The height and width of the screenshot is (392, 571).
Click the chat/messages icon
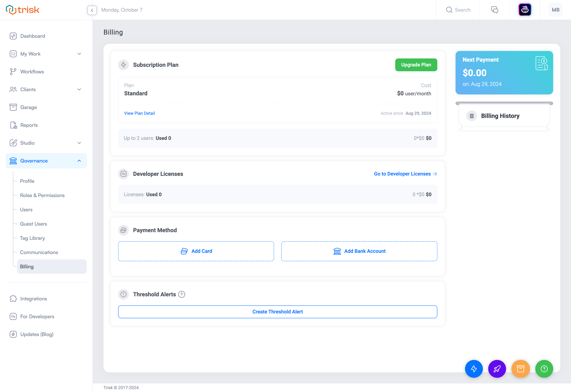tap(495, 9)
